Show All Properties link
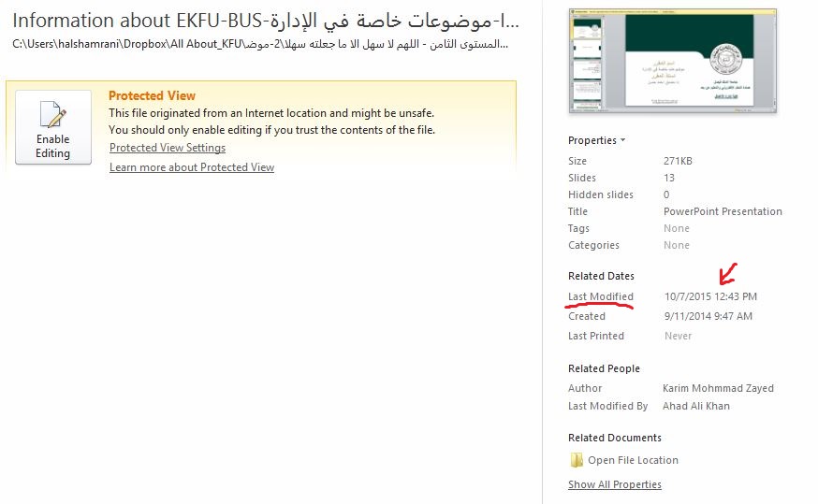Image resolution: width=818 pixels, height=504 pixels. (615, 484)
